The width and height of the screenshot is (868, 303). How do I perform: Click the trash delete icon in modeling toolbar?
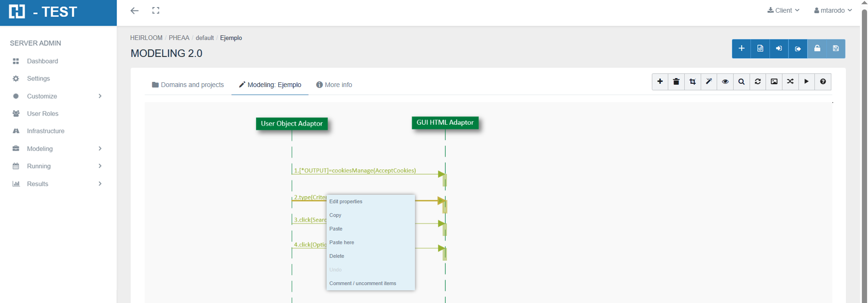pyautogui.click(x=676, y=82)
